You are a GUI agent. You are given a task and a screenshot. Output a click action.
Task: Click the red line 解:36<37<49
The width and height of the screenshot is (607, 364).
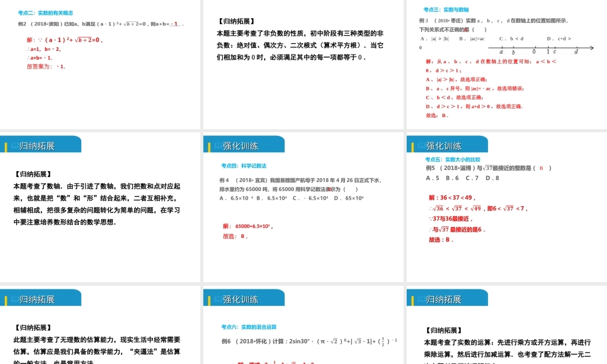452,198
